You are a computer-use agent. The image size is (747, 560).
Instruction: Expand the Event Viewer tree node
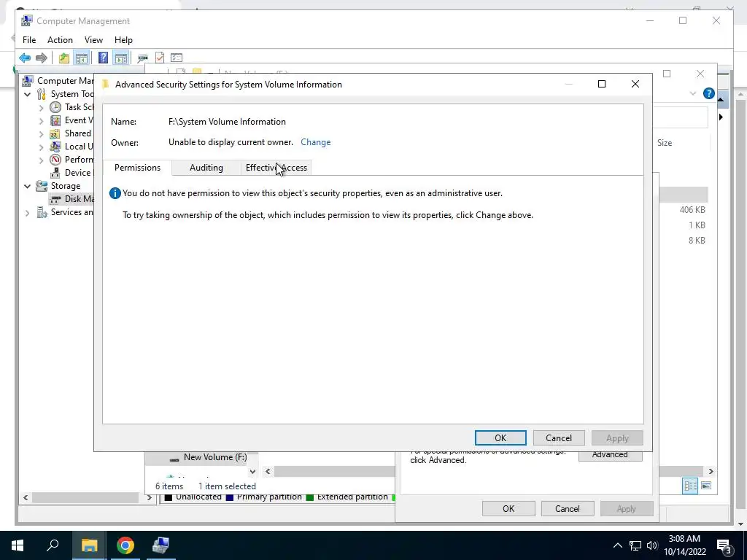coord(42,121)
